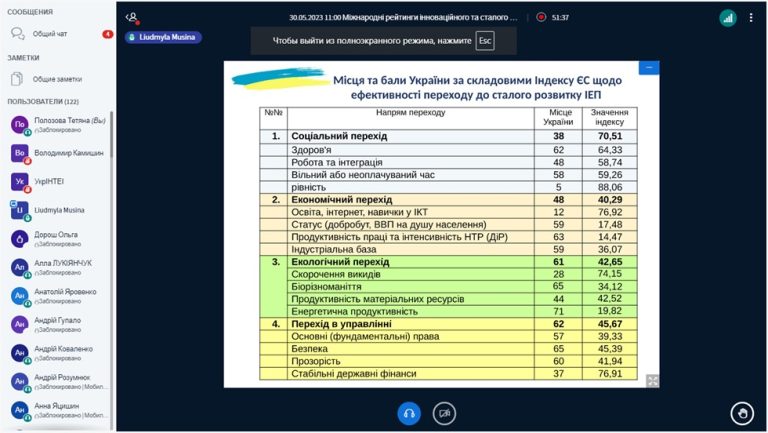Open connection status signal icon
This screenshot has width=768, height=433.
tap(728, 18)
